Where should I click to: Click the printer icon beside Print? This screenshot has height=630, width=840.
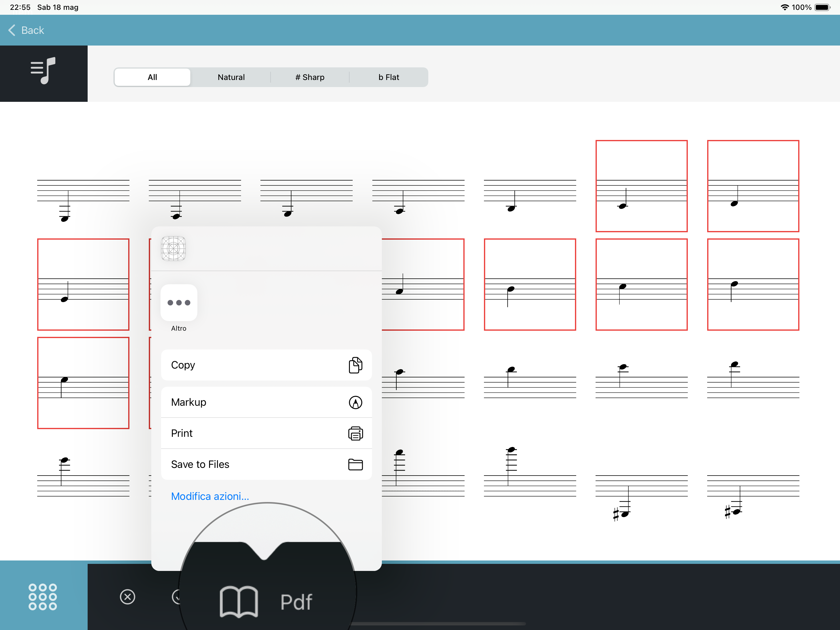pos(355,433)
